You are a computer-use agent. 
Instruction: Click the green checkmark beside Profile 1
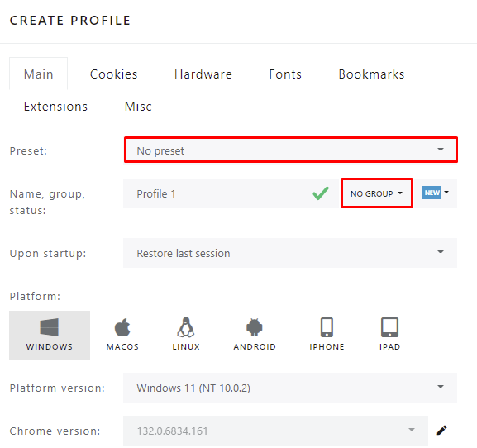(321, 193)
